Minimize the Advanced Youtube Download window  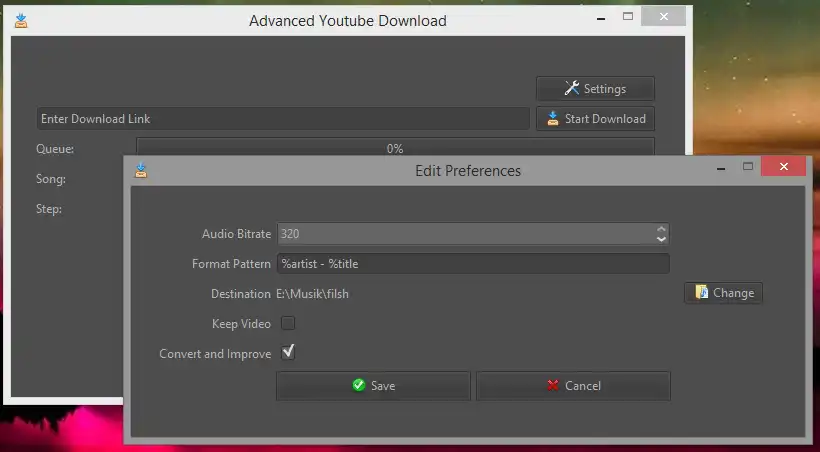[601, 18]
